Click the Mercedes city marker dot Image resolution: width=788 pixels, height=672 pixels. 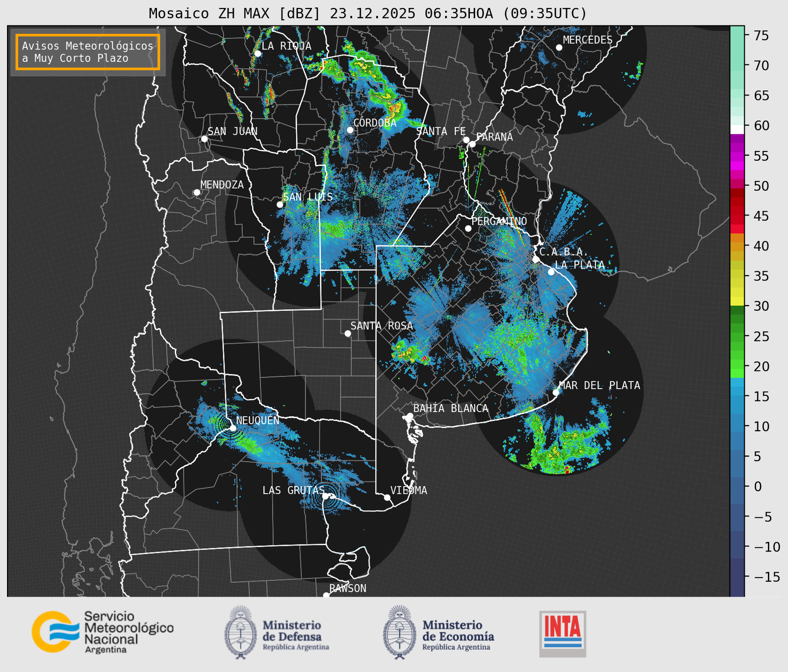[x=559, y=48]
